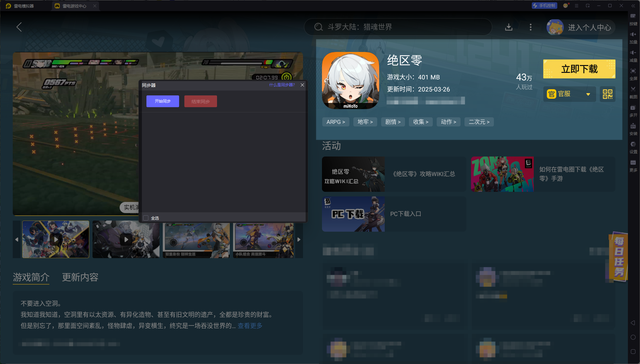Play the first video thumbnail
Screen dimensions: 640x364
[x=56, y=240]
